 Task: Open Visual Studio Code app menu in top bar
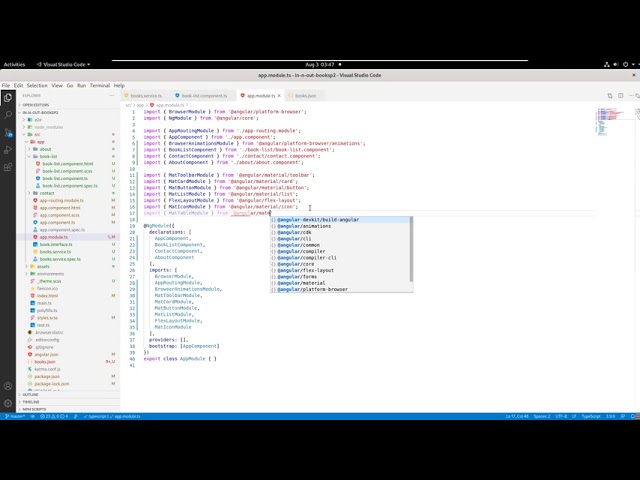(63, 64)
